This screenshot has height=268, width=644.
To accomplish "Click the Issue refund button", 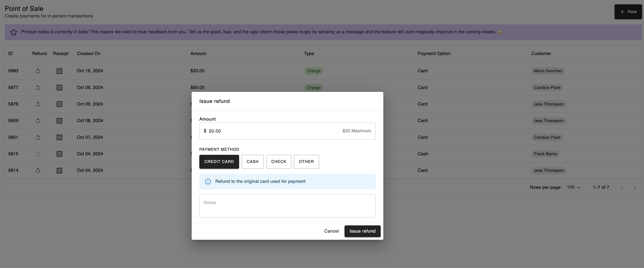I will click(x=362, y=231).
